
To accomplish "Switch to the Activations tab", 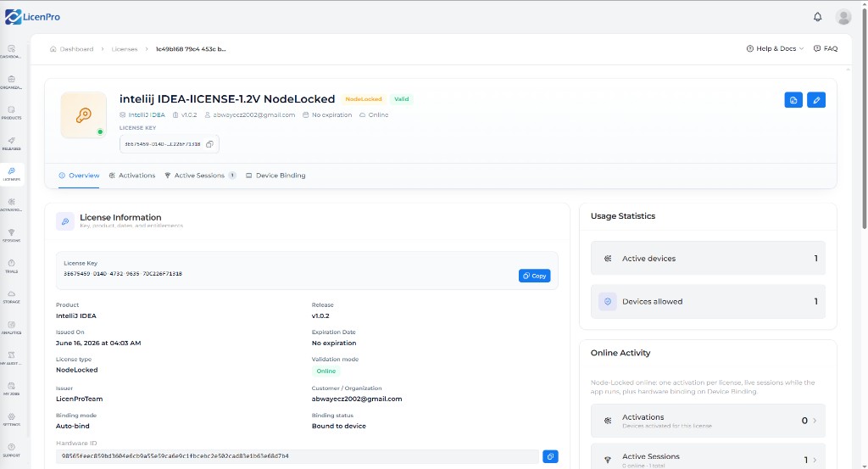I will [131, 176].
